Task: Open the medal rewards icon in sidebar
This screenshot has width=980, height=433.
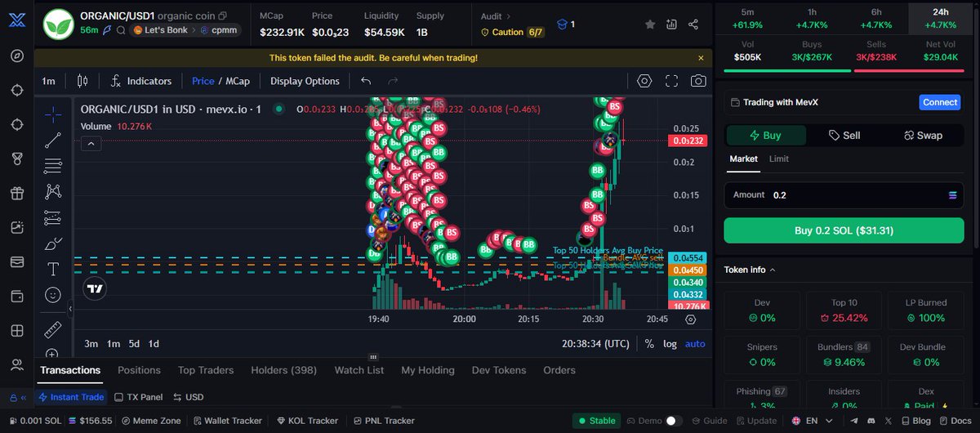Action: pos(16,158)
